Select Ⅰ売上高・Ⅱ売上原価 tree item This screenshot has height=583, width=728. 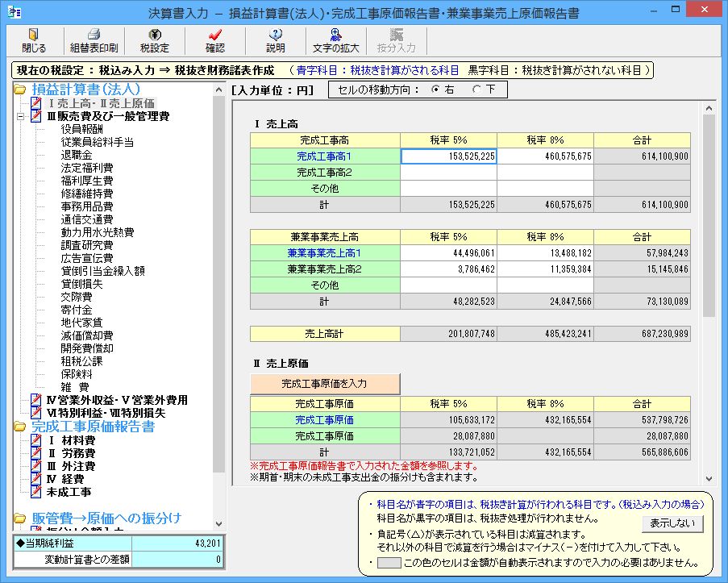point(102,103)
